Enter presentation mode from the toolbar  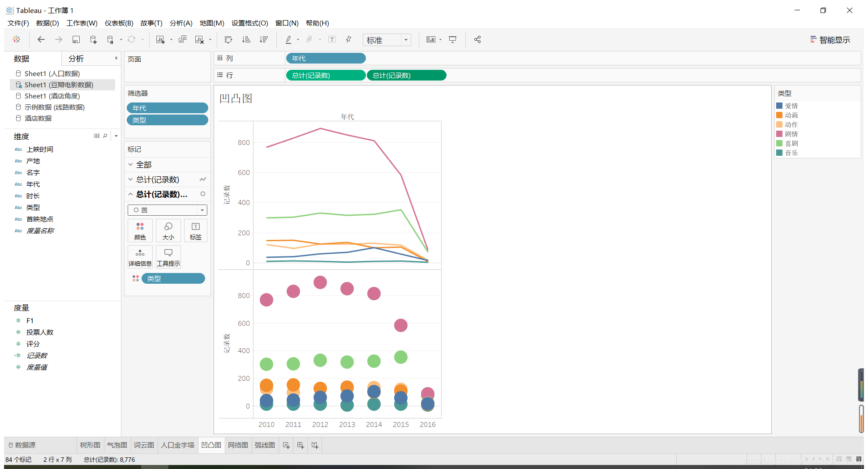click(x=453, y=39)
